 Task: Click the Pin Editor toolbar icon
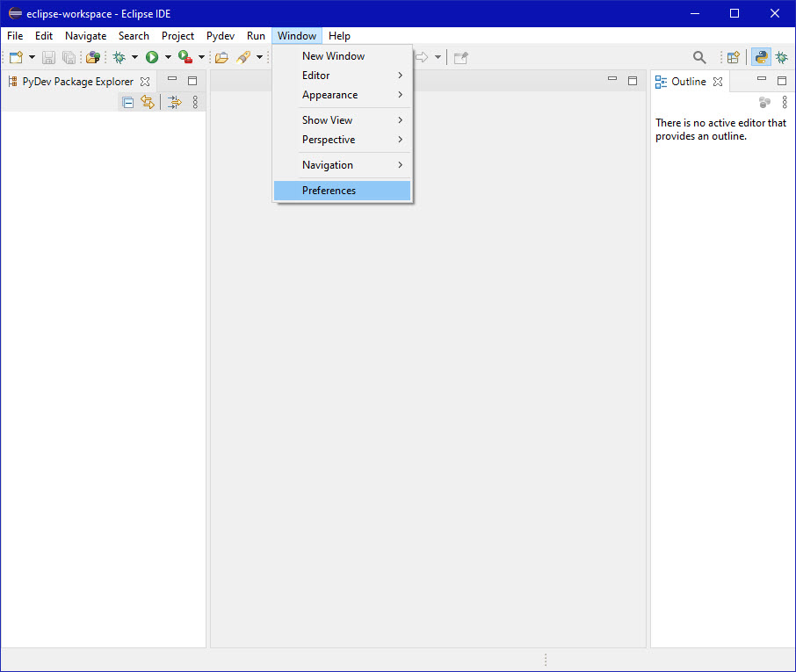pyautogui.click(x=461, y=57)
